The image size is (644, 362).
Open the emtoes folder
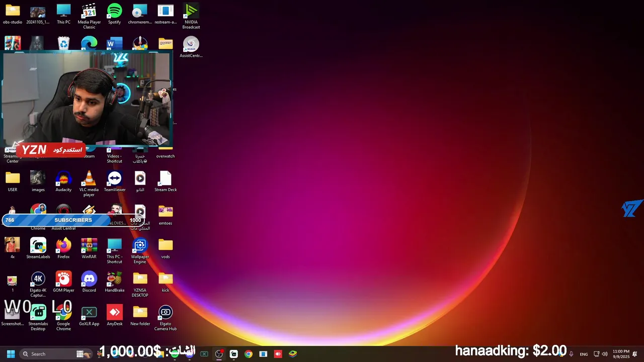tap(166, 215)
